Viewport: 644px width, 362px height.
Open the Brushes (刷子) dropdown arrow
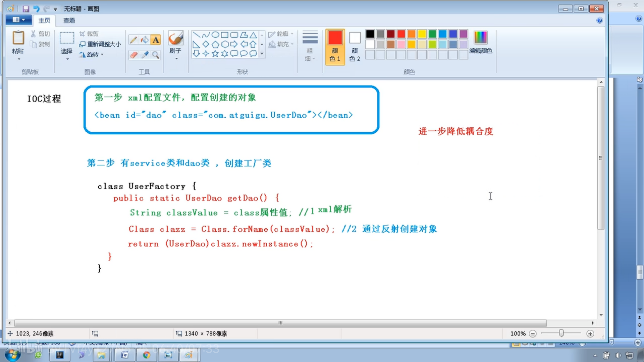(176, 59)
